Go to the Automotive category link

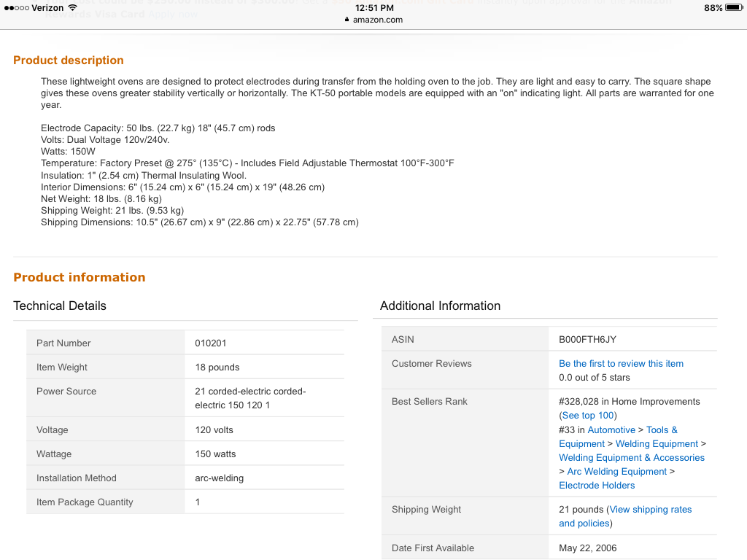point(611,429)
